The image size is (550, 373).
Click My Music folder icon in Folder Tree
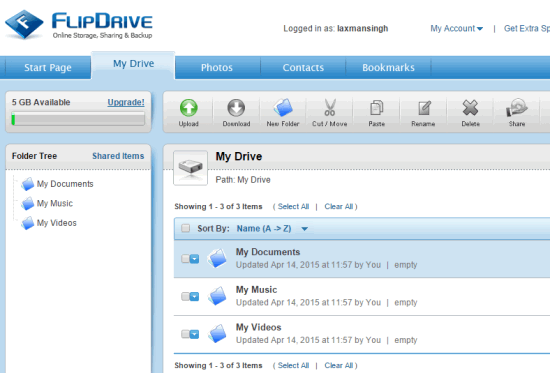pyautogui.click(x=27, y=204)
